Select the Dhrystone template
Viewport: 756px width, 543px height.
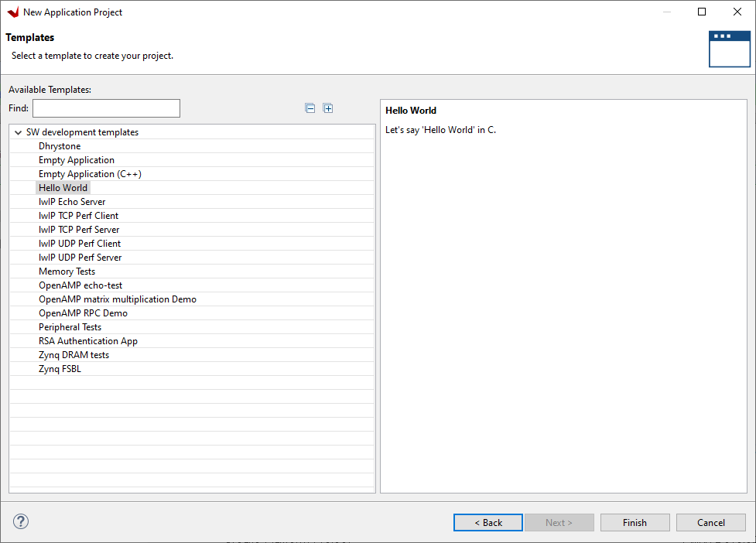pos(60,146)
